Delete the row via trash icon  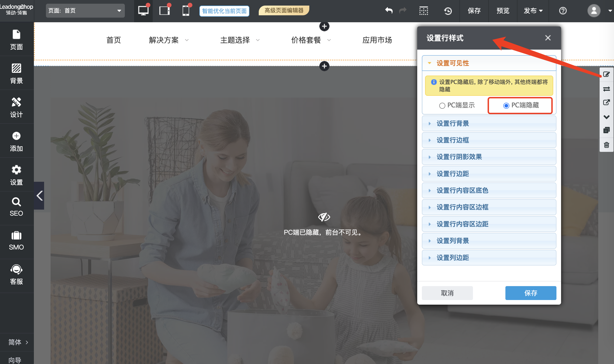coord(606,145)
